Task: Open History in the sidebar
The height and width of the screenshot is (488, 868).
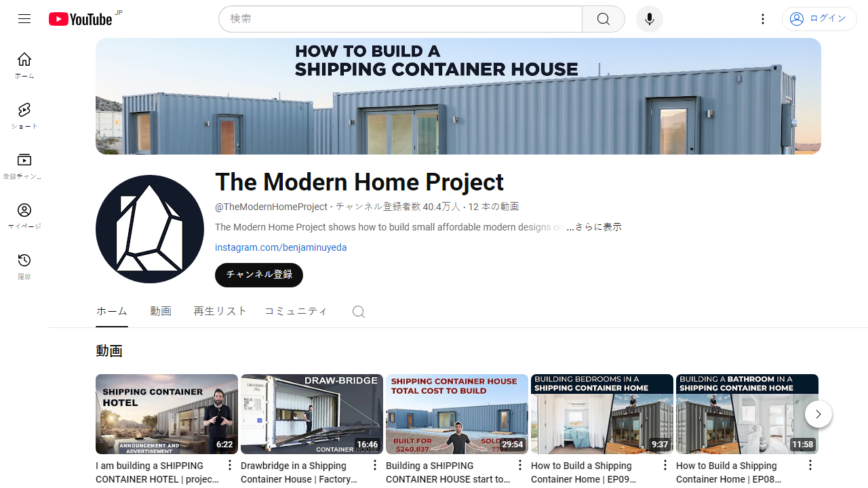Action: point(24,266)
